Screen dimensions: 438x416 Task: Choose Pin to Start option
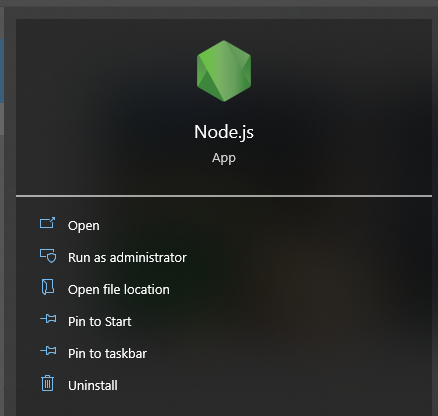coord(100,321)
